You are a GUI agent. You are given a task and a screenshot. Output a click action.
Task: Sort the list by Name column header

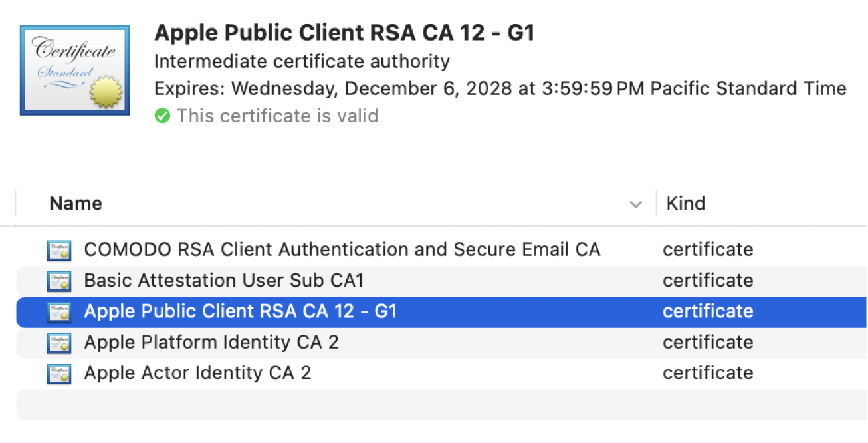[x=76, y=204]
